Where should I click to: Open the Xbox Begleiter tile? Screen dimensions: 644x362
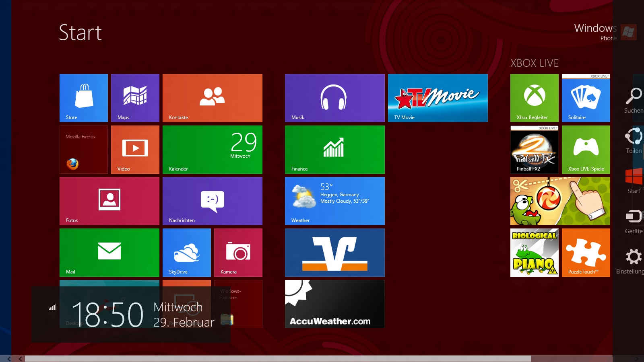(x=535, y=98)
